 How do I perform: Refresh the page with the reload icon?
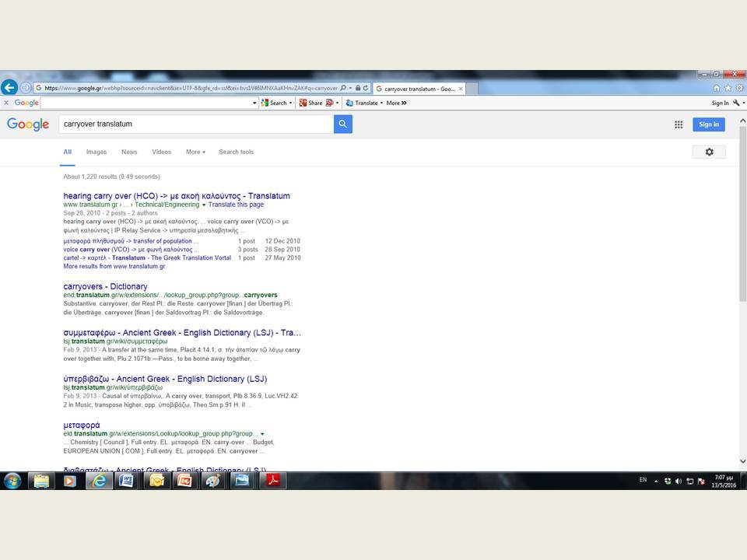pos(366,88)
